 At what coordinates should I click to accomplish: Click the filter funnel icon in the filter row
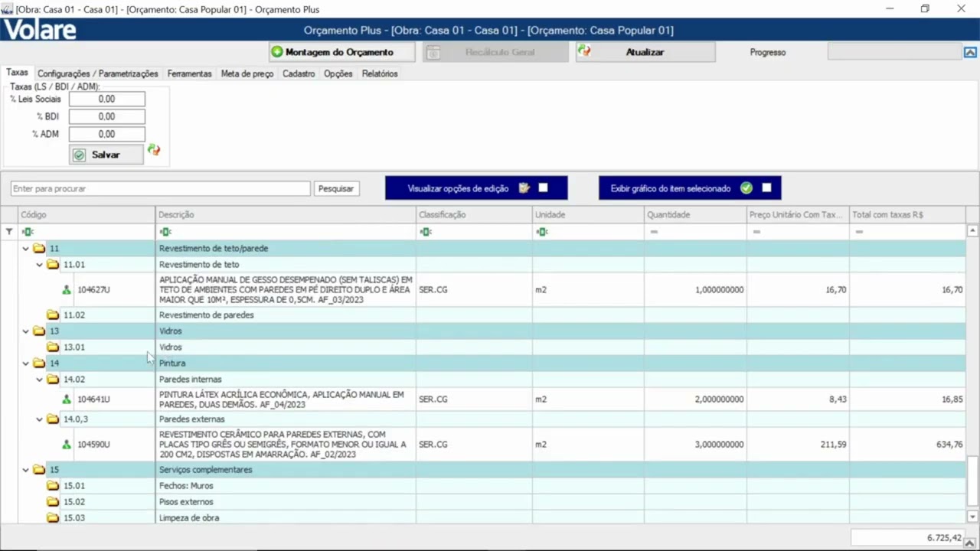9,231
